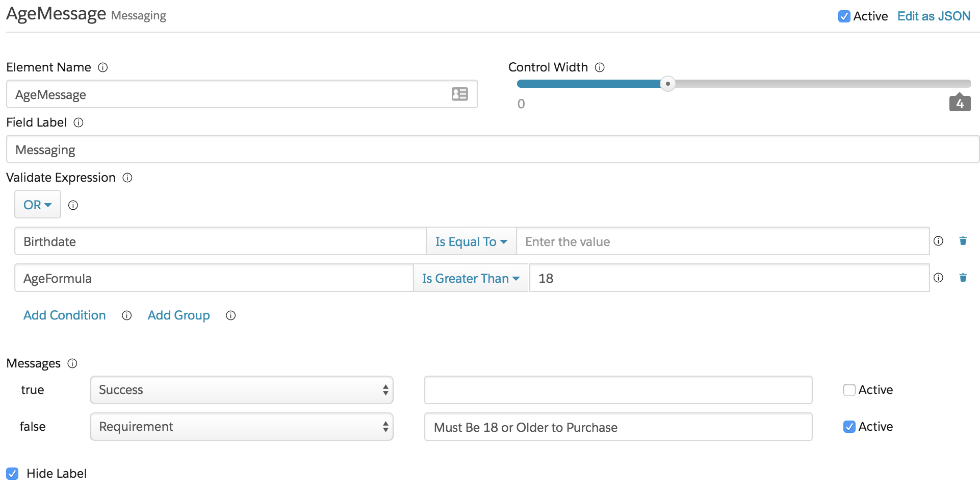Delete the AgeFormula condition row
The width and height of the screenshot is (980, 492).
pos(963,278)
